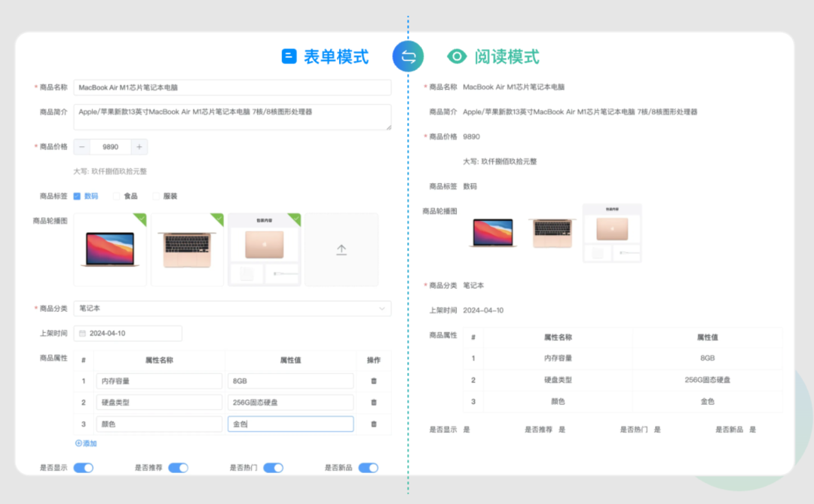Screen dimensions: 814x504
Task: Click the chevron arrow of 商品分类 select
Action: (x=382, y=308)
